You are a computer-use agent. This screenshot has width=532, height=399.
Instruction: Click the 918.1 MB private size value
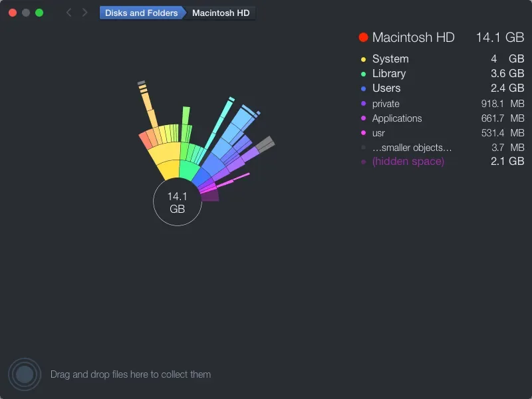pyautogui.click(x=503, y=104)
